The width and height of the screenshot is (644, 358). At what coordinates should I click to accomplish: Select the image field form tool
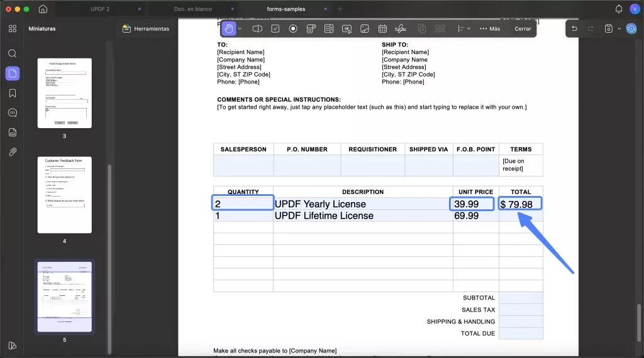click(364, 29)
